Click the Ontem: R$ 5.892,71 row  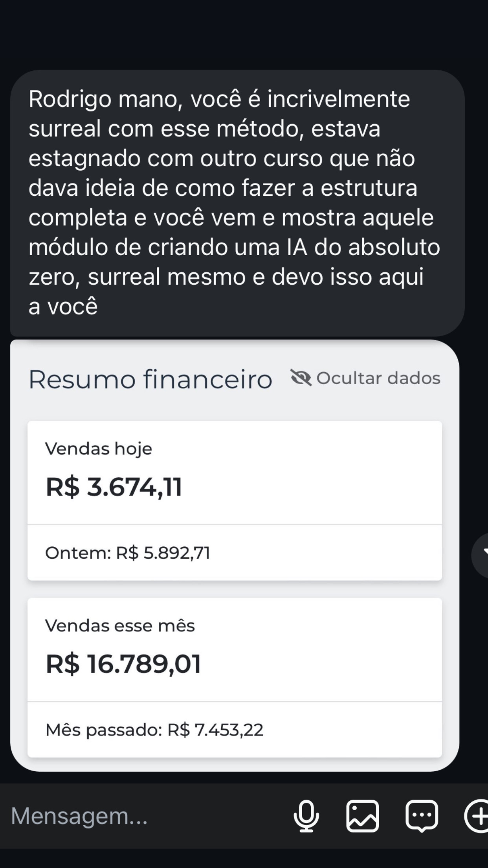click(x=235, y=553)
